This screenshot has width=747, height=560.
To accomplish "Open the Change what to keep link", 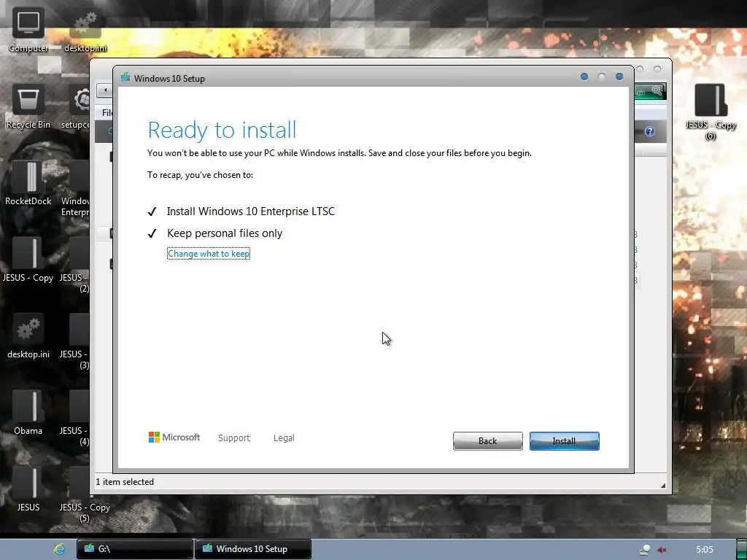I will point(209,254).
